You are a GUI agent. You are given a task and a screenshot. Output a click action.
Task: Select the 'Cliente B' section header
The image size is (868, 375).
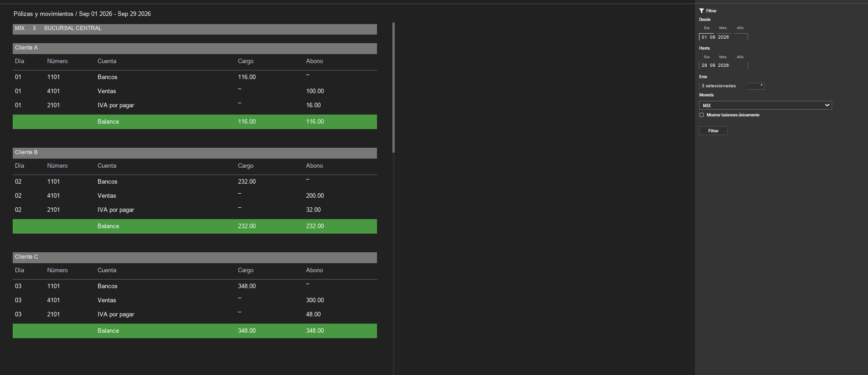pos(195,153)
